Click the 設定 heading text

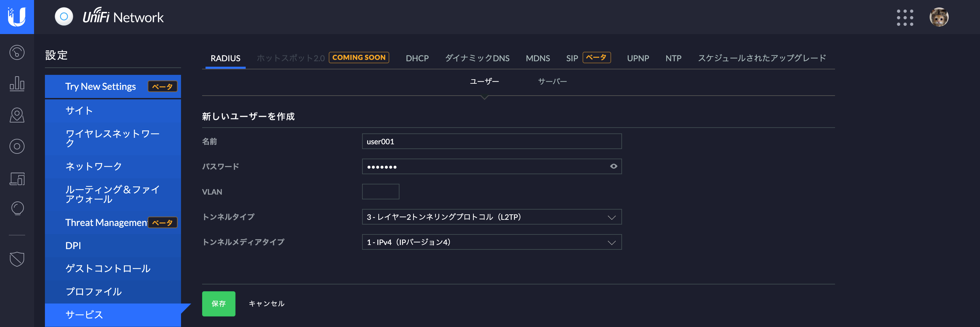tap(56, 55)
